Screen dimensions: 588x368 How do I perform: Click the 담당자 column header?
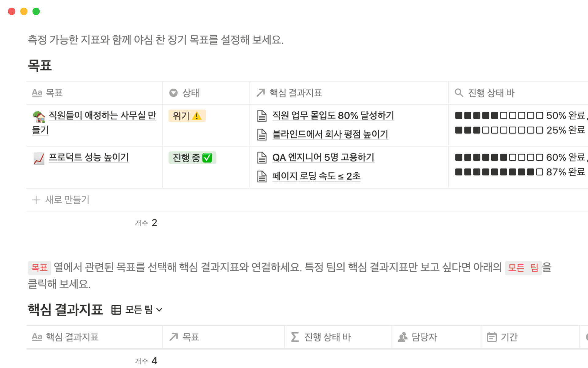coord(424,337)
